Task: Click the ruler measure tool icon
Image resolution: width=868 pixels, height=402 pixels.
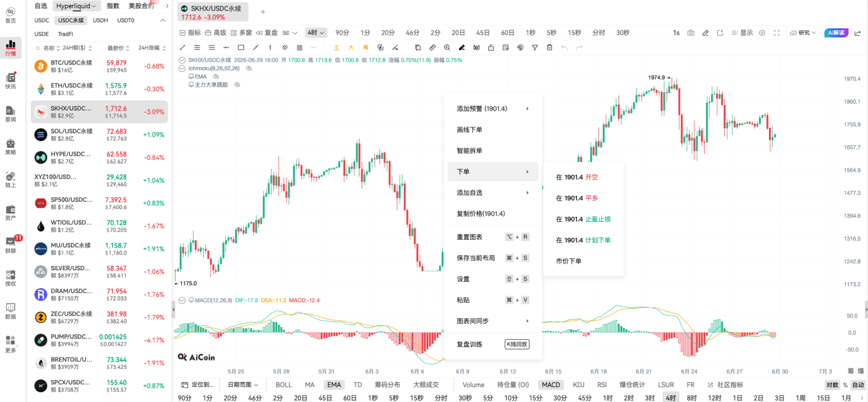Action: click(432, 47)
